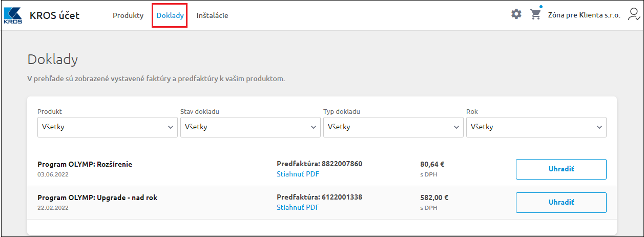Expand the Typ dokladu filter dropdown

click(x=393, y=127)
